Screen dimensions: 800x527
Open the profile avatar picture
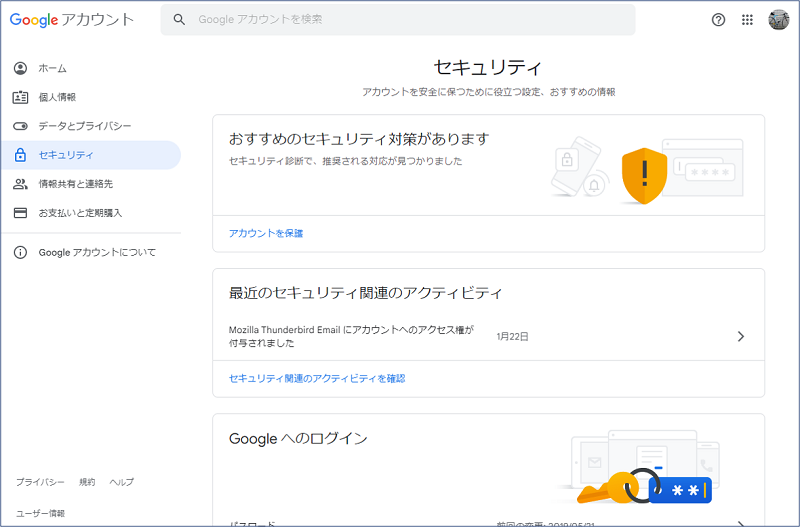pyautogui.click(x=779, y=20)
